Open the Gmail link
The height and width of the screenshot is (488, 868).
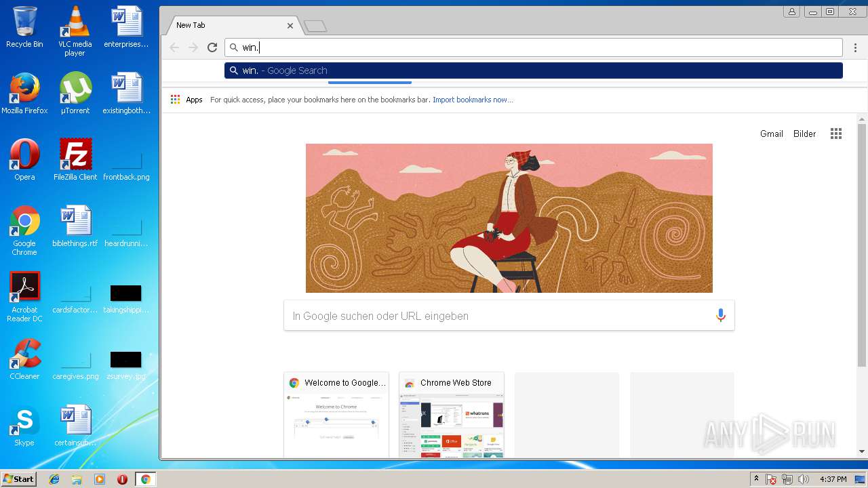(x=772, y=134)
